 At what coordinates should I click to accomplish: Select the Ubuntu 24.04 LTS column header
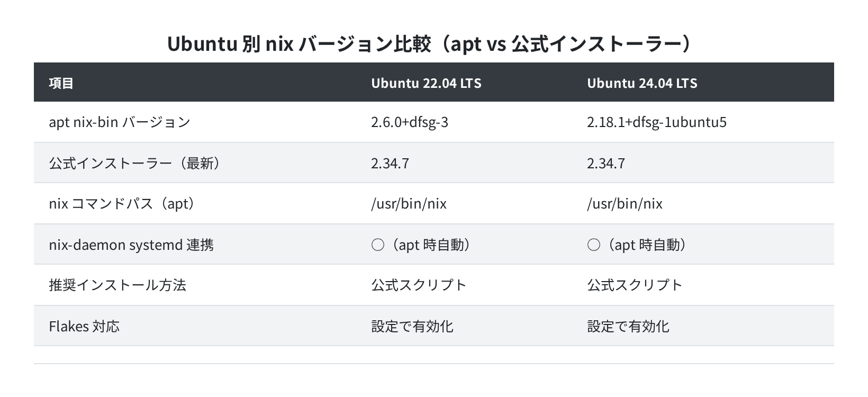pos(642,83)
